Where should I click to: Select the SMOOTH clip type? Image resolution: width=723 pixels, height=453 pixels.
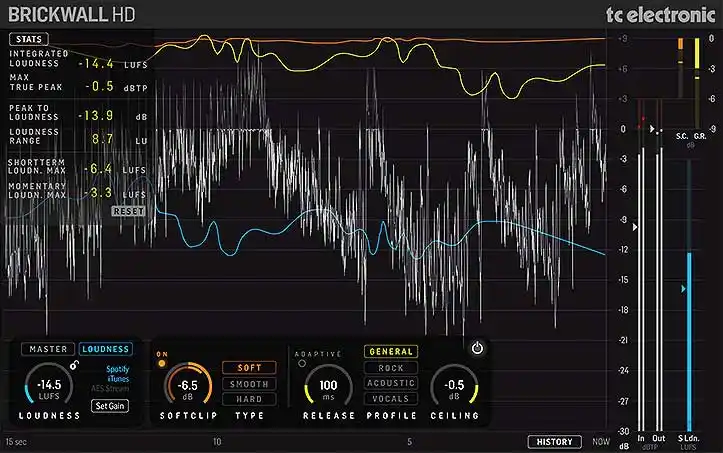click(x=249, y=384)
